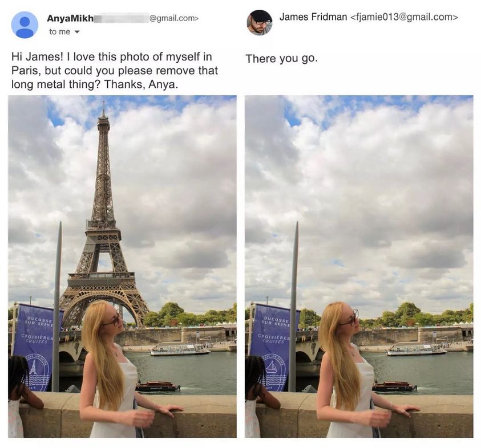The height and width of the screenshot is (448, 481).
Task: Click James Fridman's profile picture
Action: 260,23
